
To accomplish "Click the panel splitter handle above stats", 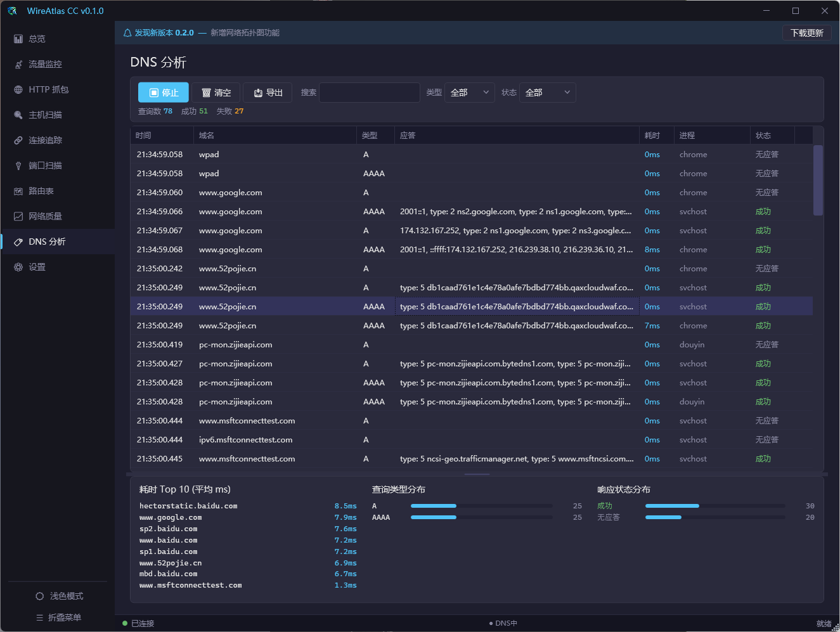I will pyautogui.click(x=477, y=474).
